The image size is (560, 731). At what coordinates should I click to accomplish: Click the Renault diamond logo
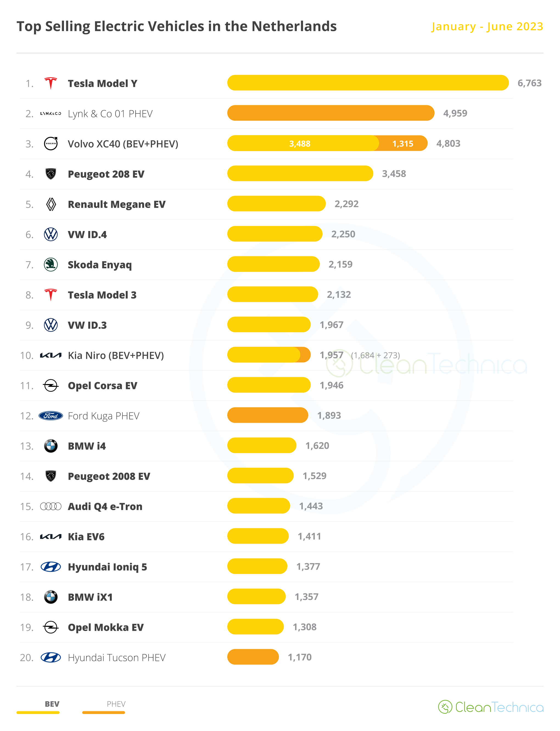click(x=51, y=204)
